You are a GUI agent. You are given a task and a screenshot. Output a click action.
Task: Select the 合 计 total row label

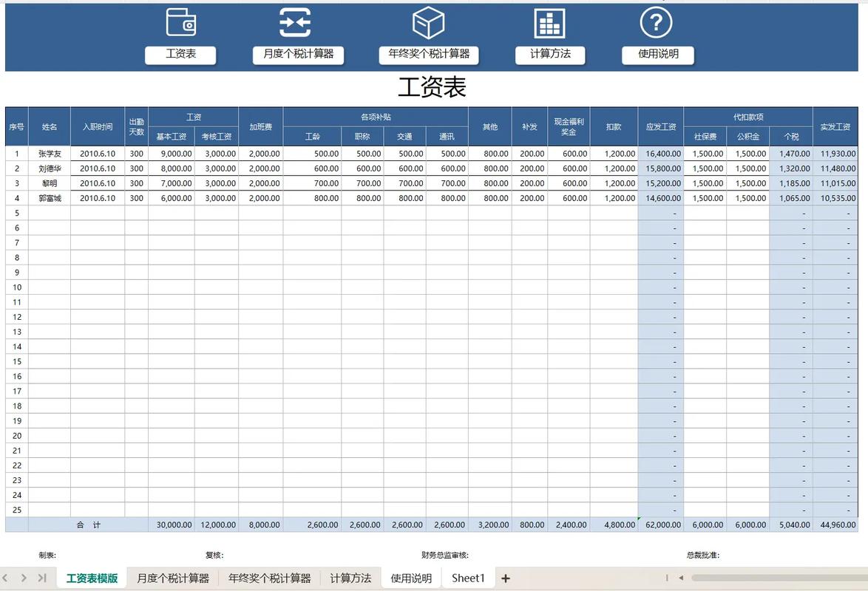[89, 525]
